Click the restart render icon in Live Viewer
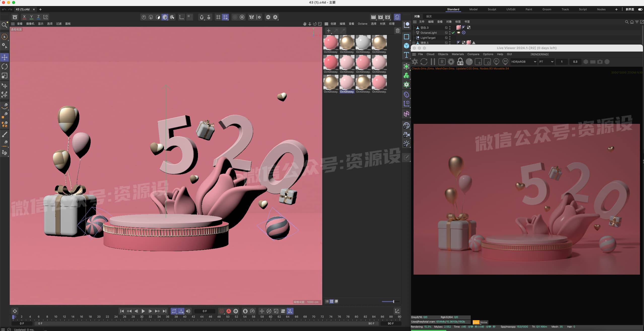The image size is (644, 331). pyautogui.click(x=424, y=62)
